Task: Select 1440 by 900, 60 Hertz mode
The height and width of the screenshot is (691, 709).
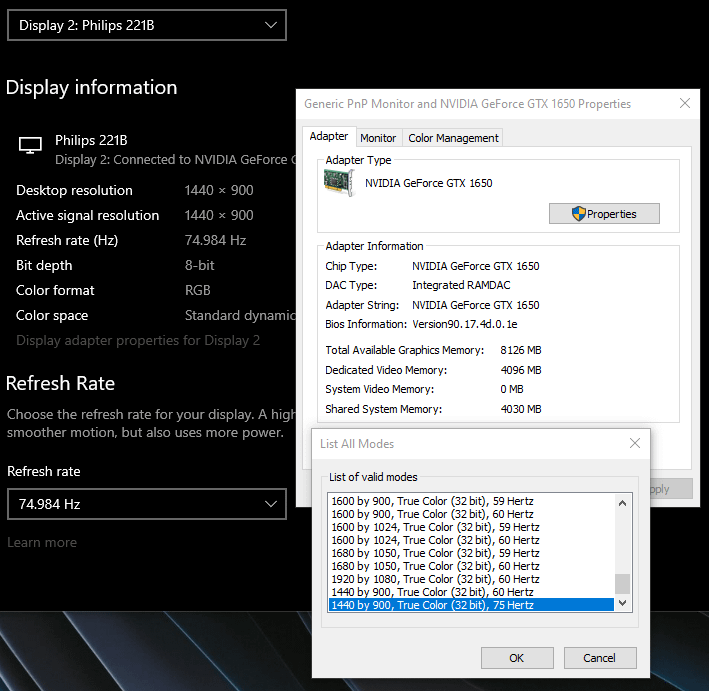Action: click(470, 592)
